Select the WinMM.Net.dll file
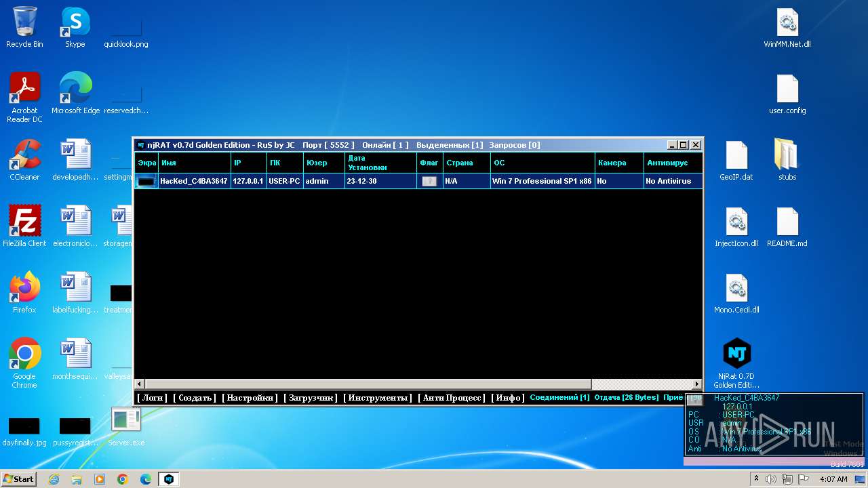 point(787,28)
